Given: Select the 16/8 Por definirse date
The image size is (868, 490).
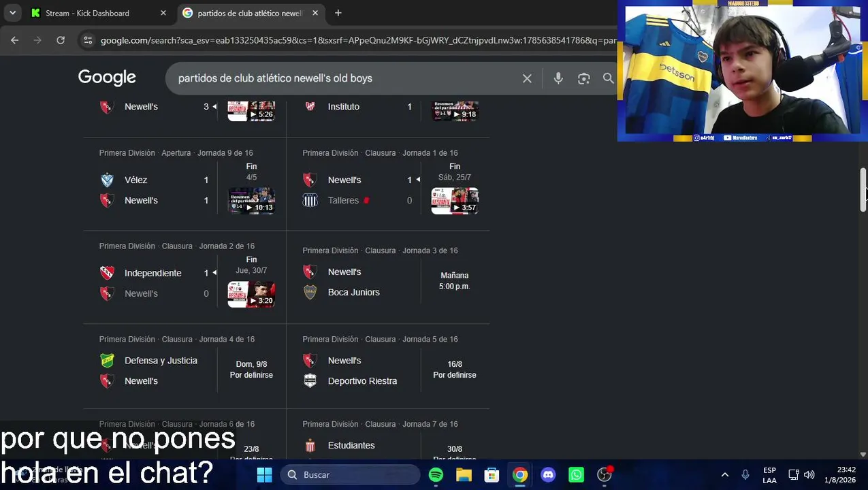Looking at the screenshot, I should click(x=455, y=370).
